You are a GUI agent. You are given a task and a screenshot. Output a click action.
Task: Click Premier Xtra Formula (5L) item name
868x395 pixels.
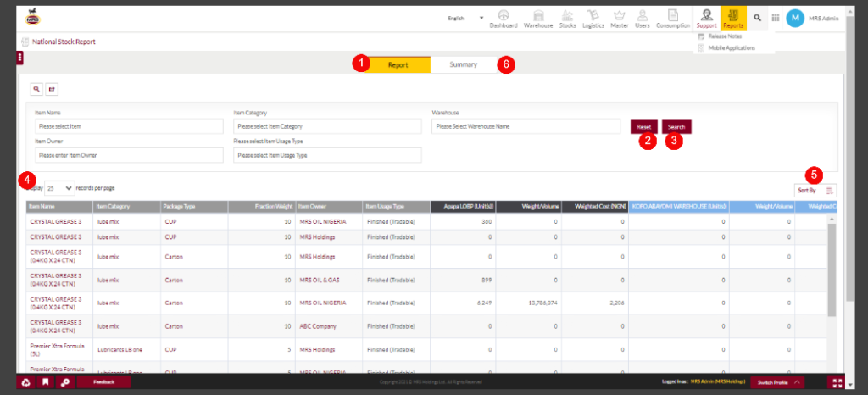pos(58,349)
